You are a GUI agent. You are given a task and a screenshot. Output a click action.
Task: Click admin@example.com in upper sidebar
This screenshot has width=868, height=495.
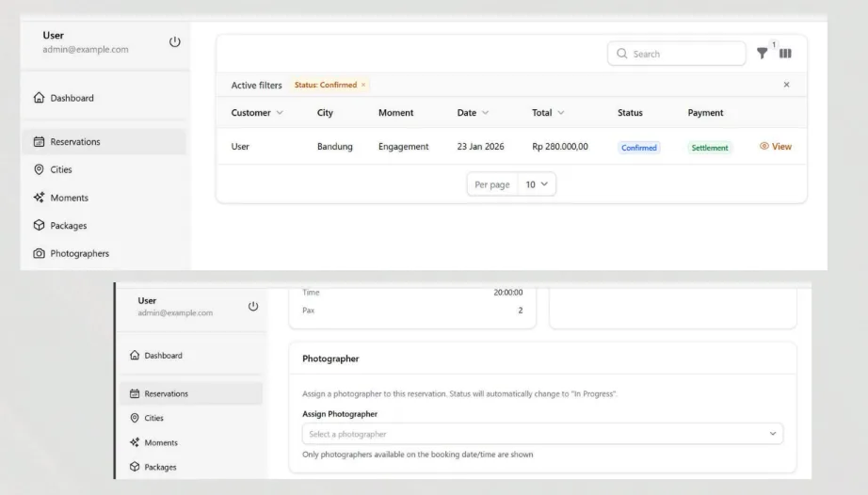[86, 49]
